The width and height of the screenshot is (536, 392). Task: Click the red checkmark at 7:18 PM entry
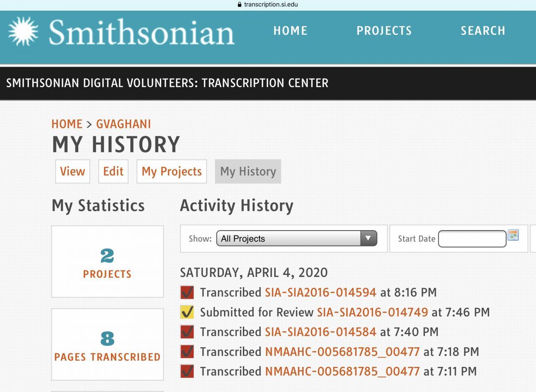click(x=187, y=351)
